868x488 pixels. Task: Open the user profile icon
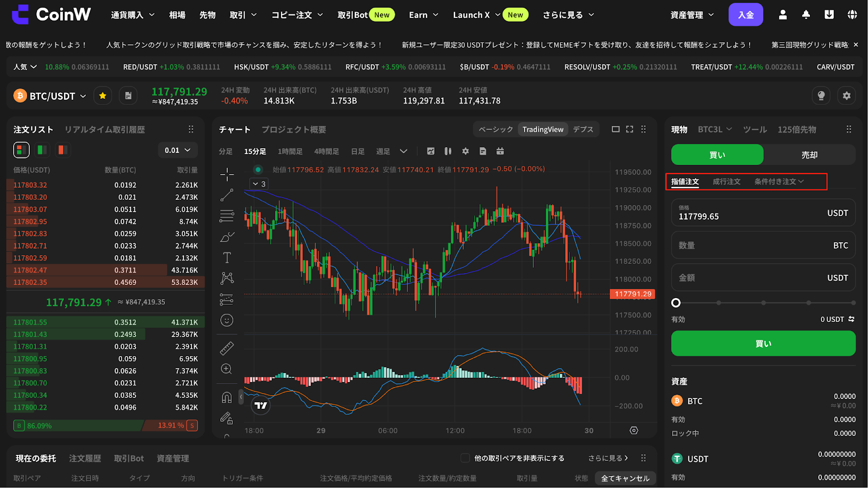[x=783, y=15]
